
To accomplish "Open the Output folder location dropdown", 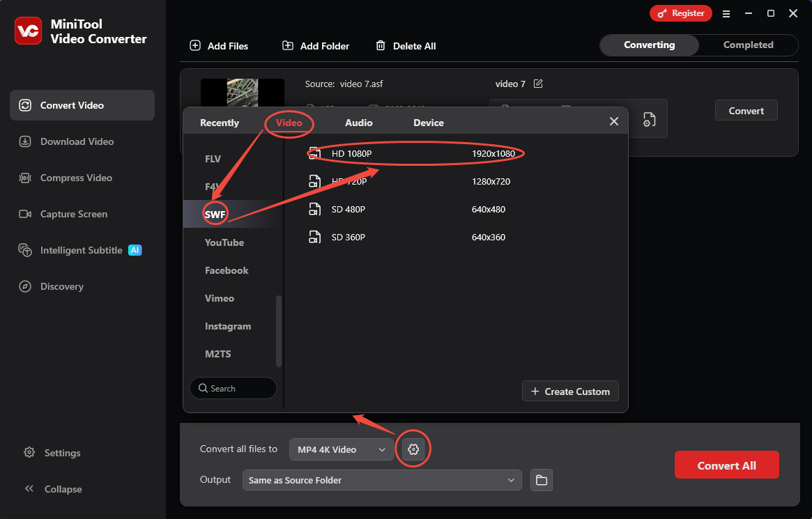I will 382,479.
